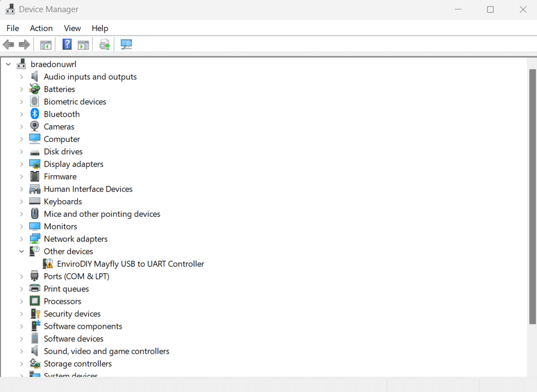Image resolution: width=537 pixels, height=392 pixels.
Task: Toggle the Show/Hide Console Tree toolbar icon
Action: (x=46, y=44)
